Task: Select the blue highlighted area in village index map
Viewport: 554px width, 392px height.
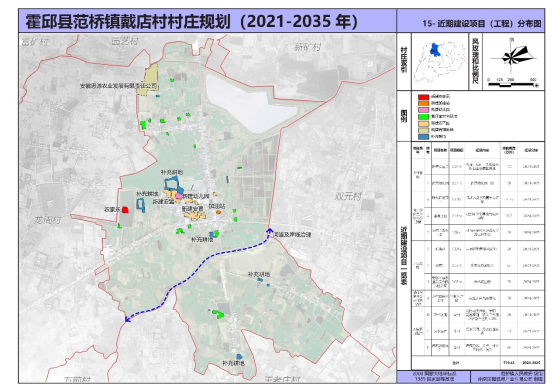Action: pos(435,50)
